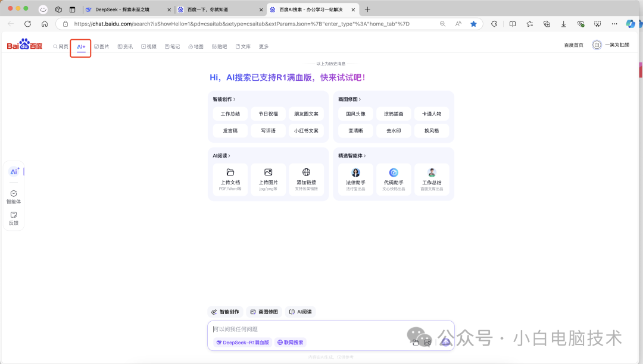Select Ai+ nav tab
The width and height of the screenshot is (643, 364).
click(x=81, y=47)
